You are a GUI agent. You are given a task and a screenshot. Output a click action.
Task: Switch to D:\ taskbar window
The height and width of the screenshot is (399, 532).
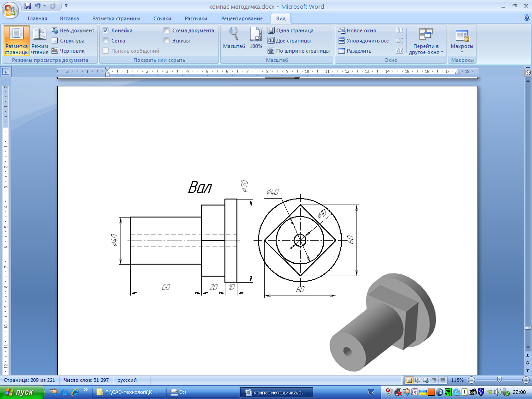(203, 393)
